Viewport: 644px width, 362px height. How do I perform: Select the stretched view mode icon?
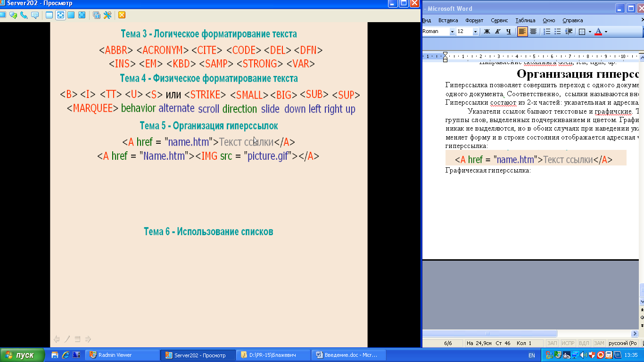(60, 15)
